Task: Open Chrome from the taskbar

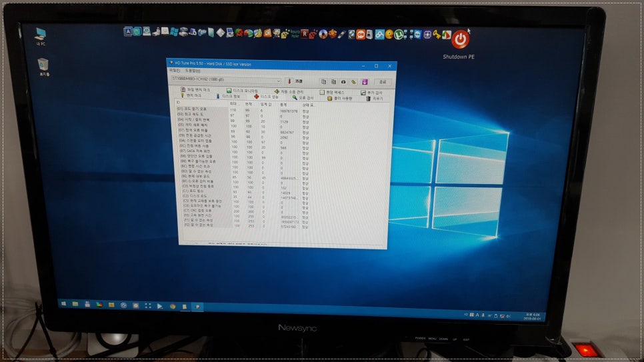Action: pos(173,307)
